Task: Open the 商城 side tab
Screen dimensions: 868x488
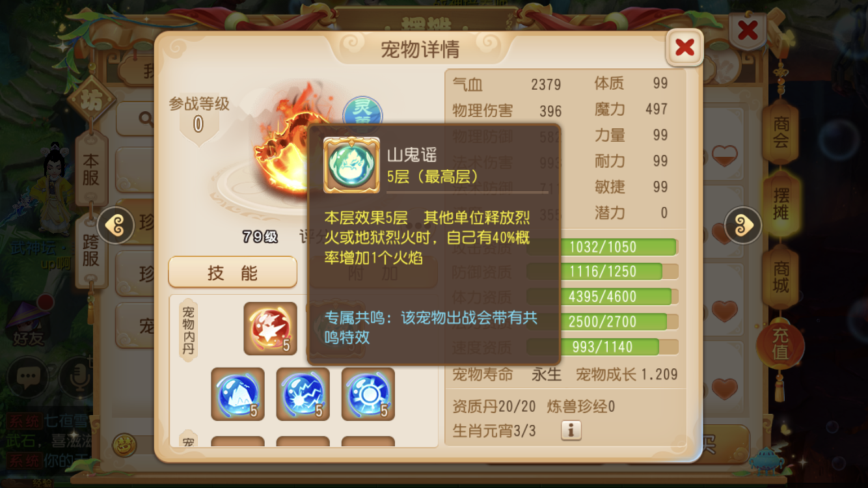Action: 780,277
